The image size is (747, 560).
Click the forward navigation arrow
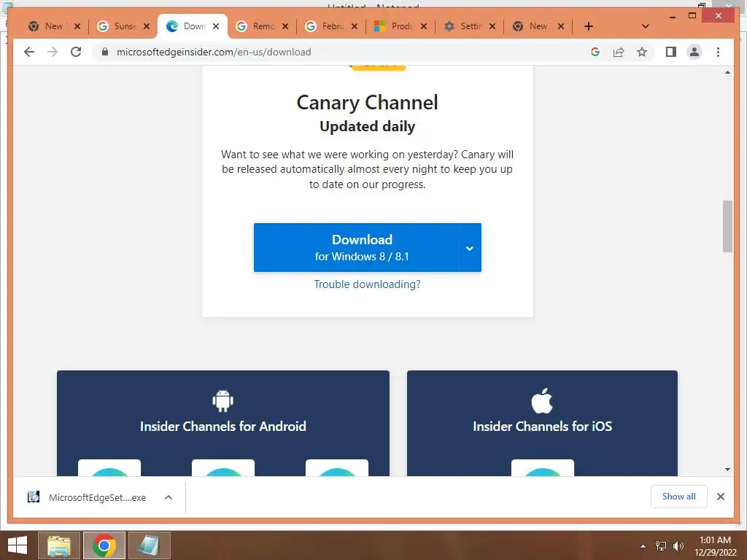[53, 52]
